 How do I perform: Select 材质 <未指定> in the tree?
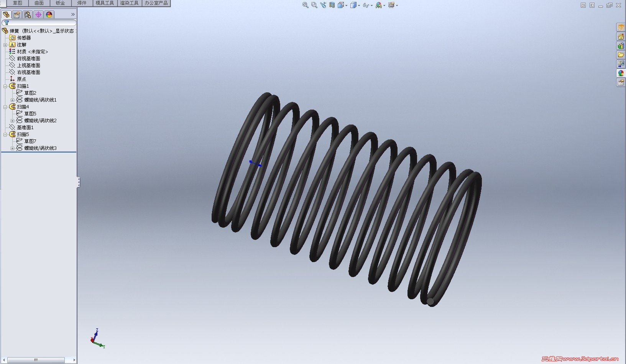point(33,51)
